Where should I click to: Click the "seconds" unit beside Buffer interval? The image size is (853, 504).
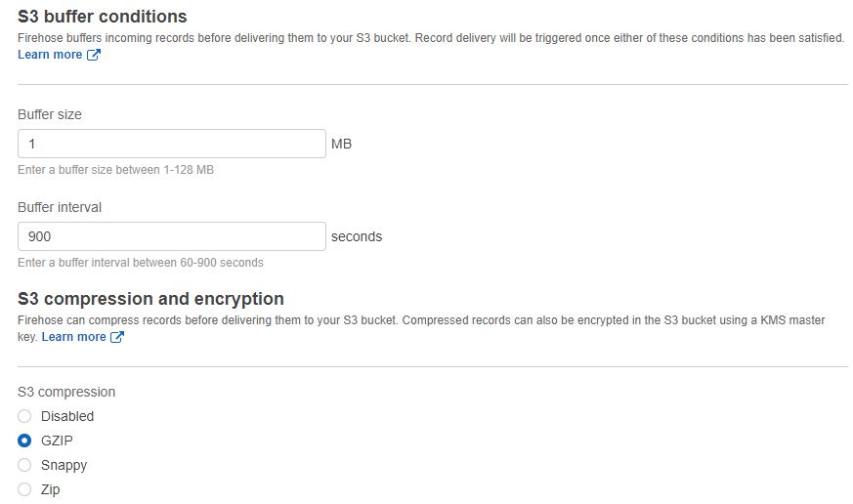point(357,236)
